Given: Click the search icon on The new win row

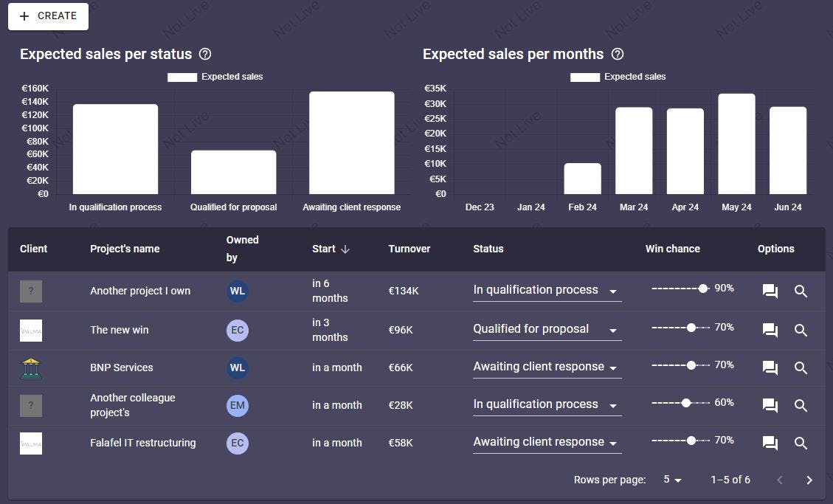Looking at the screenshot, I should (801, 330).
